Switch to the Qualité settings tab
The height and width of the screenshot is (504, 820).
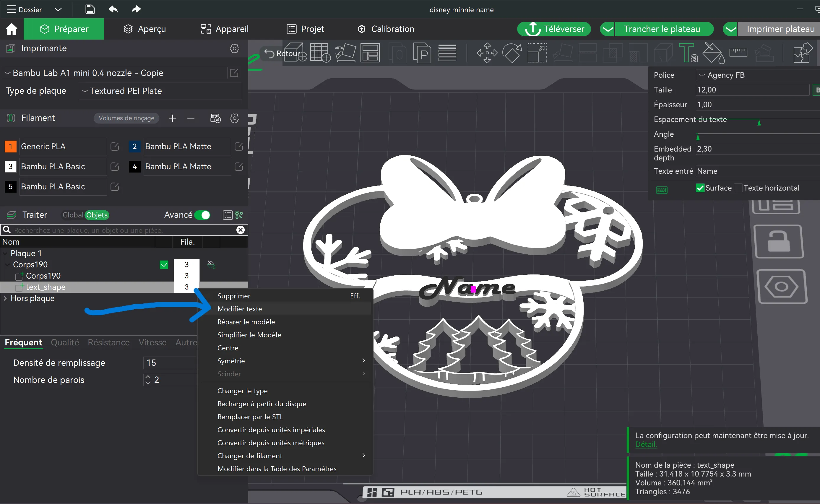[x=65, y=342]
